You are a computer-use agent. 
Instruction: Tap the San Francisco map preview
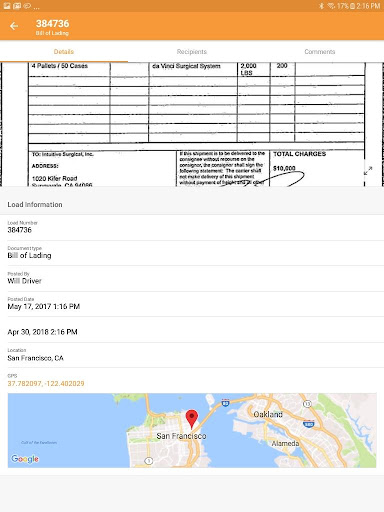point(192,430)
